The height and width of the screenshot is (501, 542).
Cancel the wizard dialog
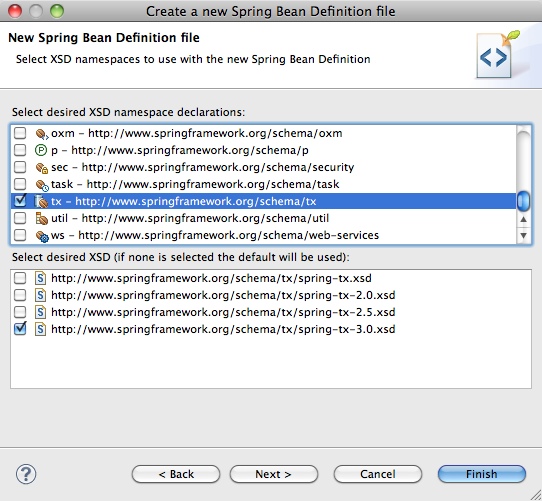[378, 474]
